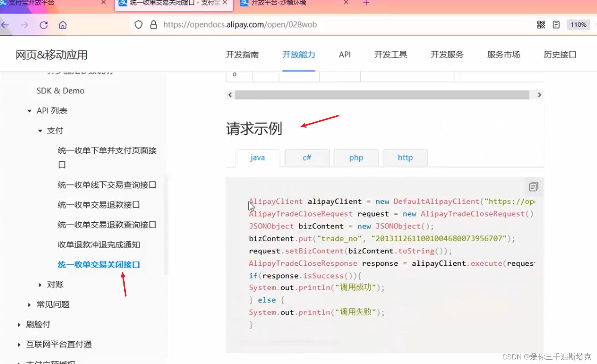Screen dimensions: 597x364
Task: Click the browser forward arrow
Action: [x=25, y=25]
